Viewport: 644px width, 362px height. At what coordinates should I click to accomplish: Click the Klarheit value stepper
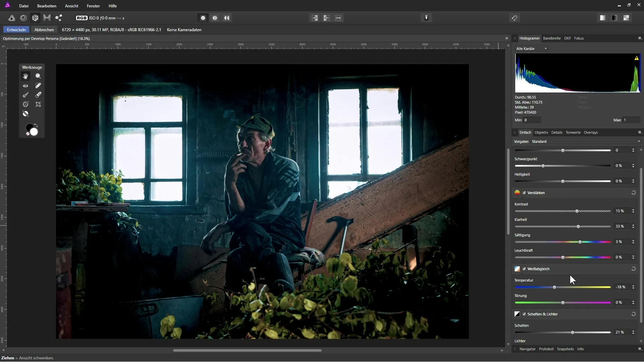tap(633, 226)
